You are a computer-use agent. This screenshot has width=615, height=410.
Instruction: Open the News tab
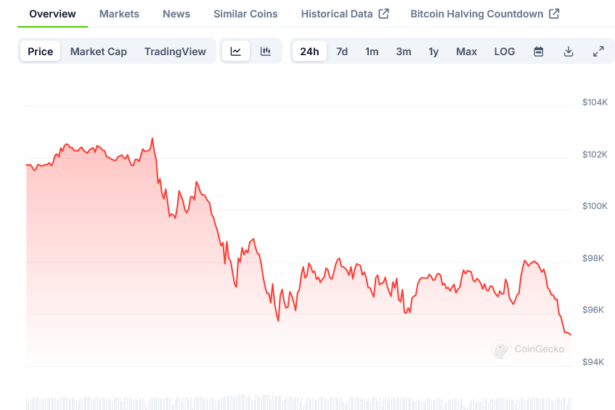coord(176,14)
